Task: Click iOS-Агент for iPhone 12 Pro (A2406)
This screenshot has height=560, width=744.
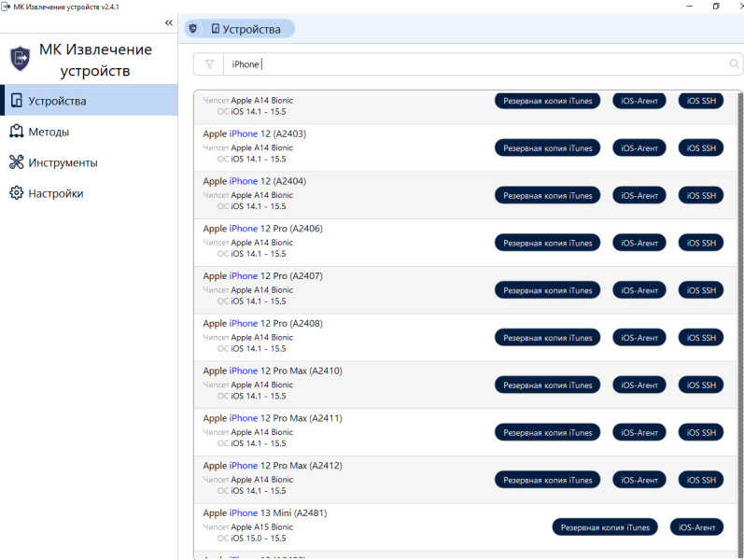Action: [x=639, y=243]
